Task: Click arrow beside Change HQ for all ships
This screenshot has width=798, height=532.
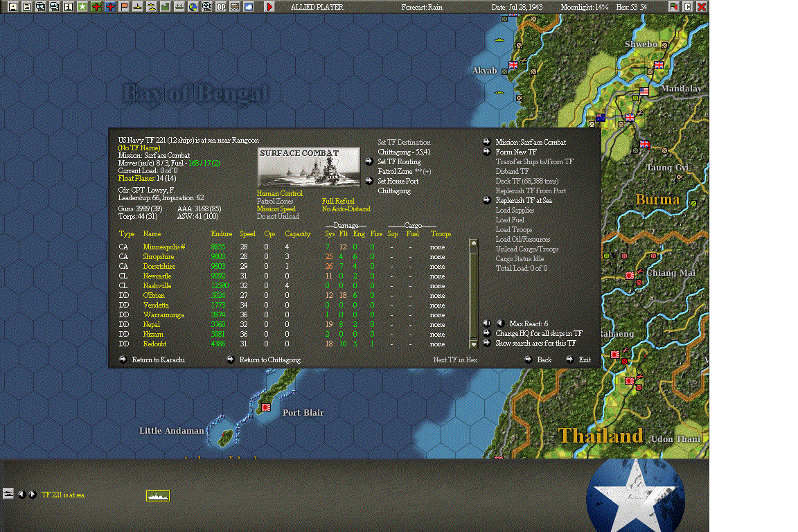Action: click(486, 333)
